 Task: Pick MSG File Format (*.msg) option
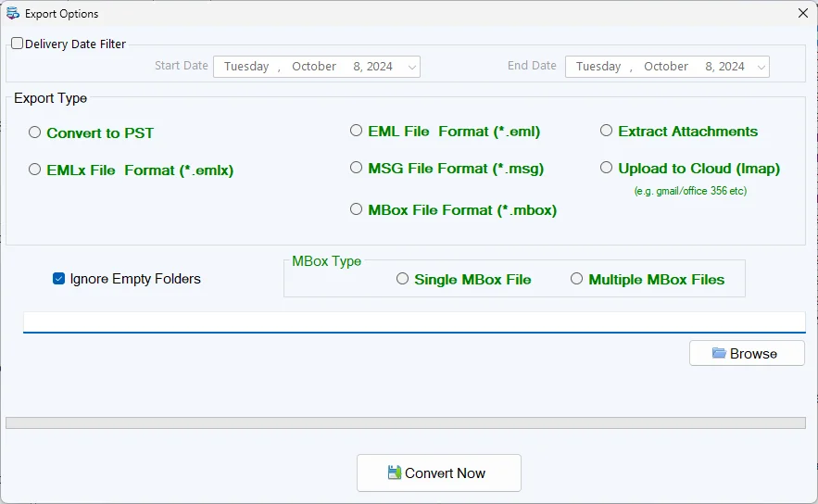pos(357,168)
